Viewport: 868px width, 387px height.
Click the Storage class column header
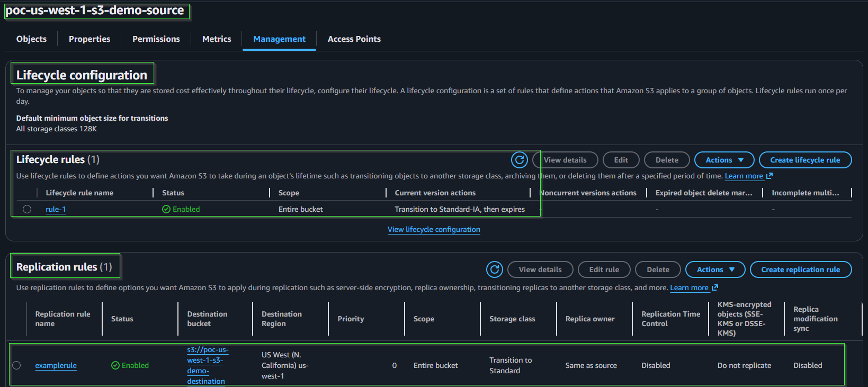pyautogui.click(x=512, y=319)
